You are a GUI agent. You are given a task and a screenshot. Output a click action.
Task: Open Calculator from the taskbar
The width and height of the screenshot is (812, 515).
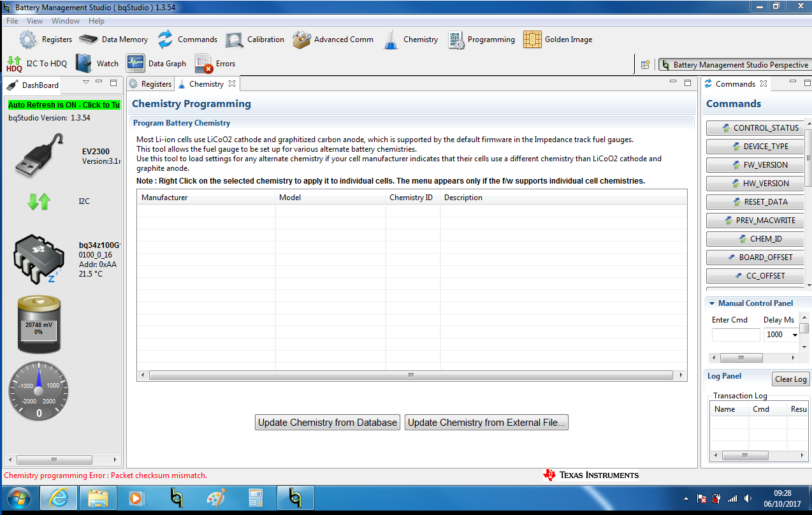point(256,498)
